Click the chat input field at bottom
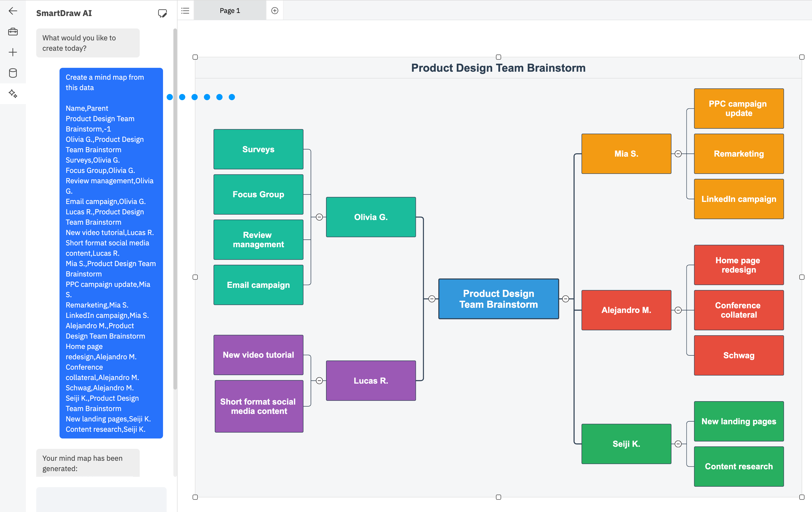The image size is (812, 512). pyautogui.click(x=101, y=499)
